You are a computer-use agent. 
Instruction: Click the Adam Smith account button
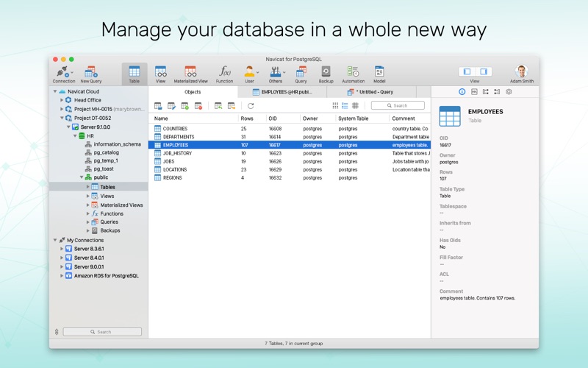click(x=522, y=74)
